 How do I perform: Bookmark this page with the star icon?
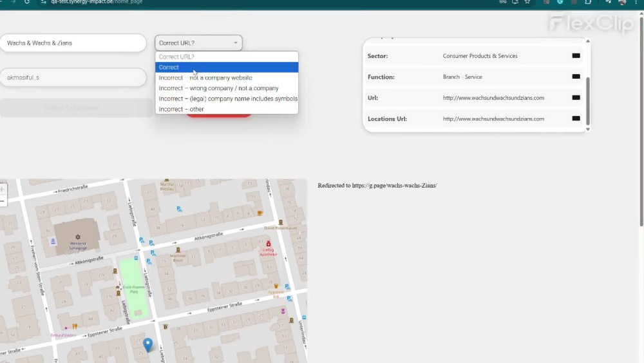coord(527,2)
